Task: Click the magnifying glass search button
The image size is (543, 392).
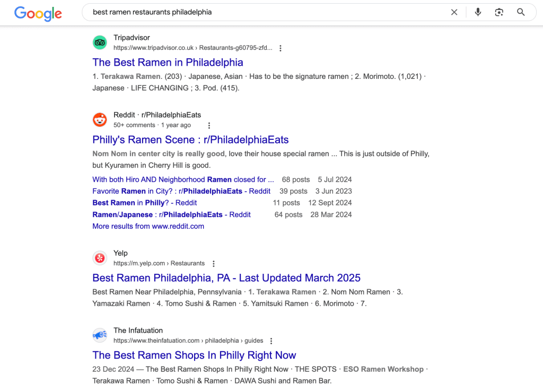Action: coord(521,12)
